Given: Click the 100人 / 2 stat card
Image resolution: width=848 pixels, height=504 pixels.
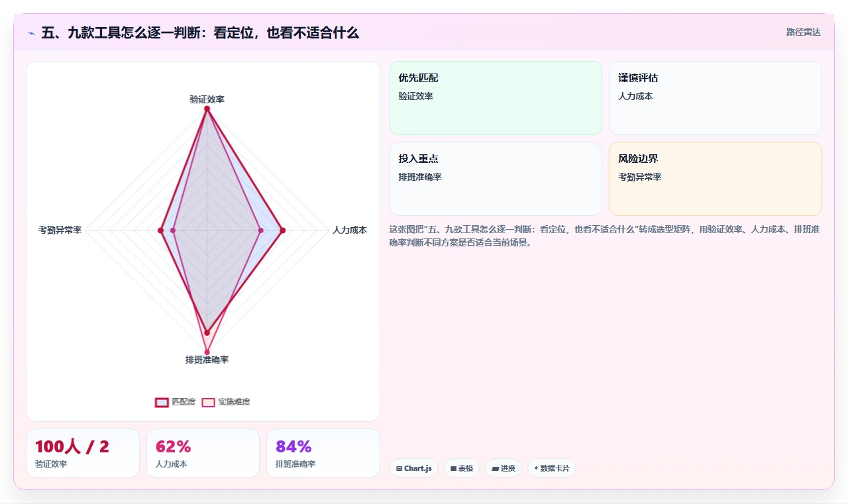Looking at the screenshot, I should pos(83,453).
